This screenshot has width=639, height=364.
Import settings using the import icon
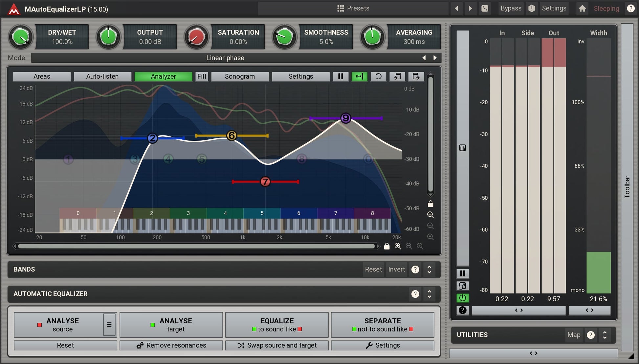397,76
